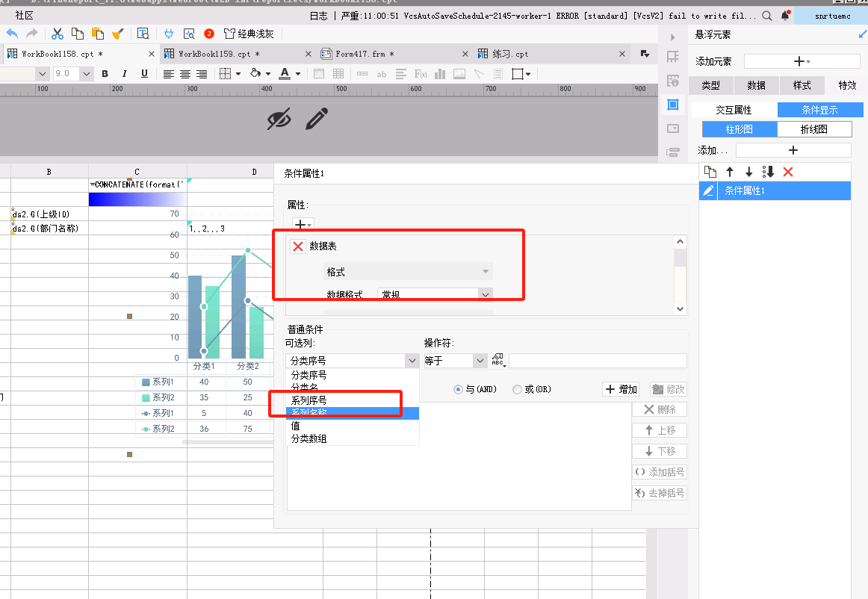Click the cut scissors icon
This screenshot has height=599, width=868.
(x=57, y=34)
